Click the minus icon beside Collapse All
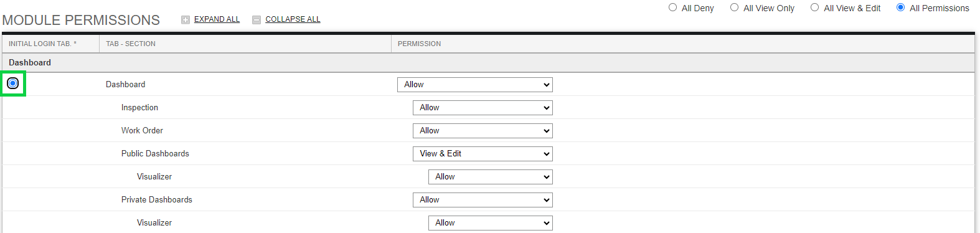 [x=257, y=20]
